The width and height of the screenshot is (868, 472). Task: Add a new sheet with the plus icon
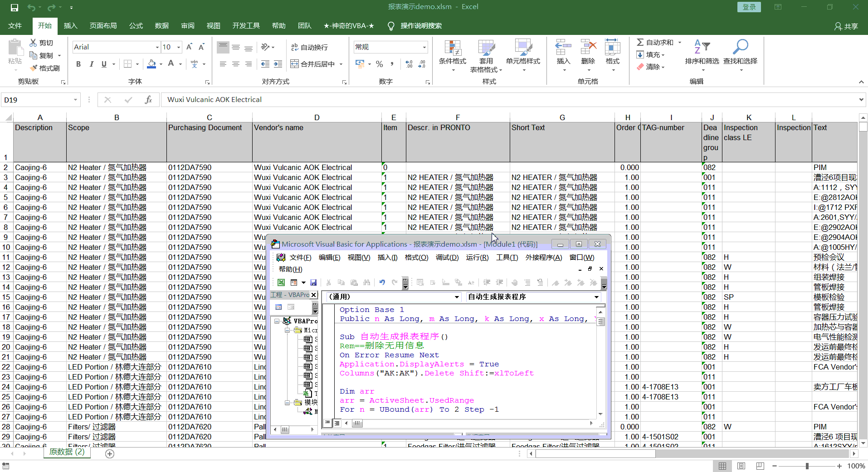point(110,453)
